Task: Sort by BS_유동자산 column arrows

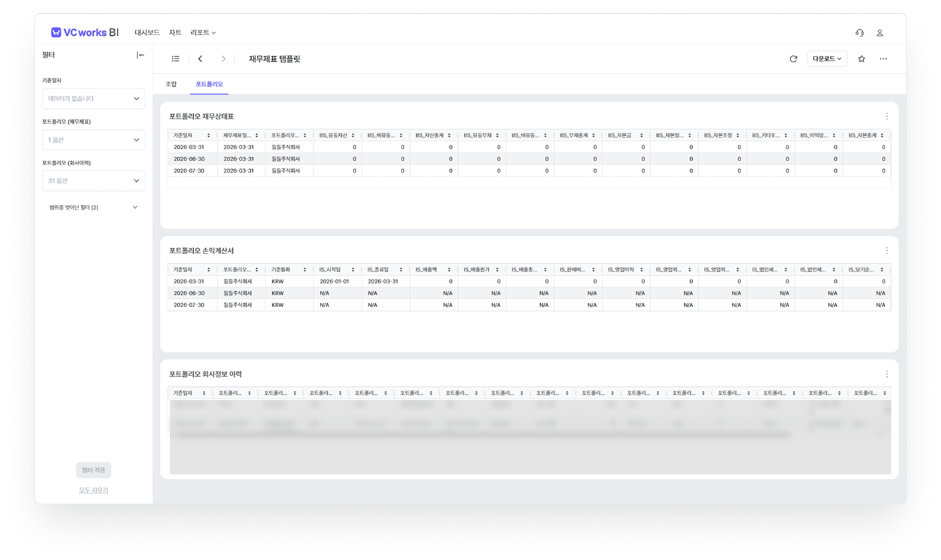Action: pos(353,135)
